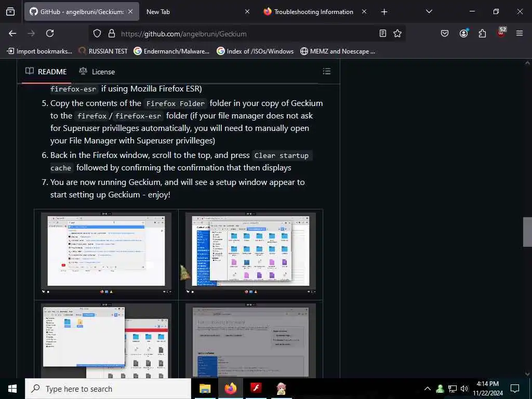Open the browser address suggestions screenshot thumbnail
Screen dimensions: 532x399
(x=106, y=253)
